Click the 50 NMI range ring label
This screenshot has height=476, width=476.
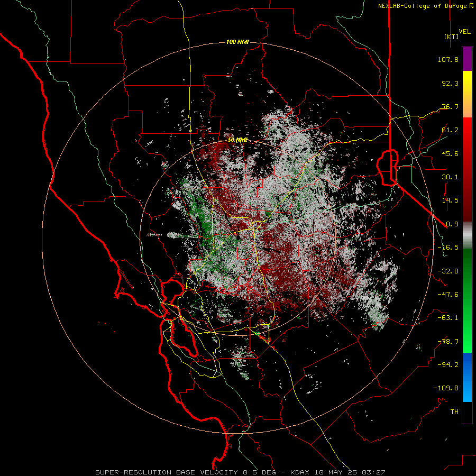coord(237,140)
